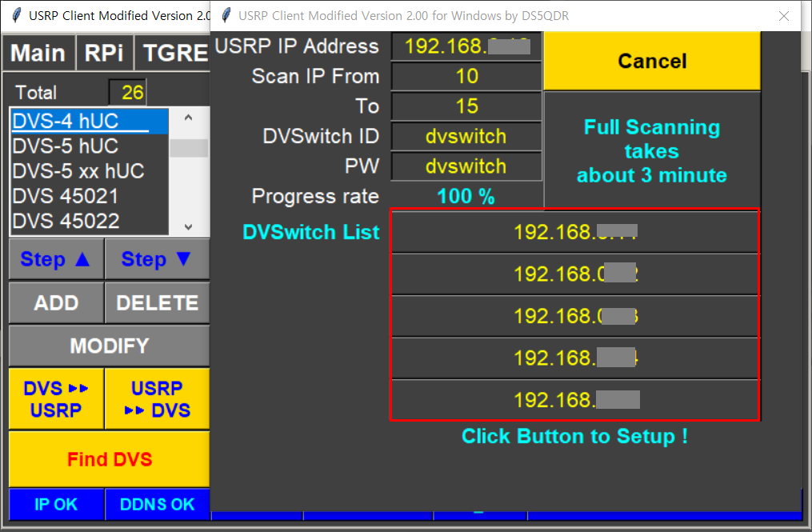Click the IP OK status button
Viewport: 812px width, 532px height.
pos(56,504)
